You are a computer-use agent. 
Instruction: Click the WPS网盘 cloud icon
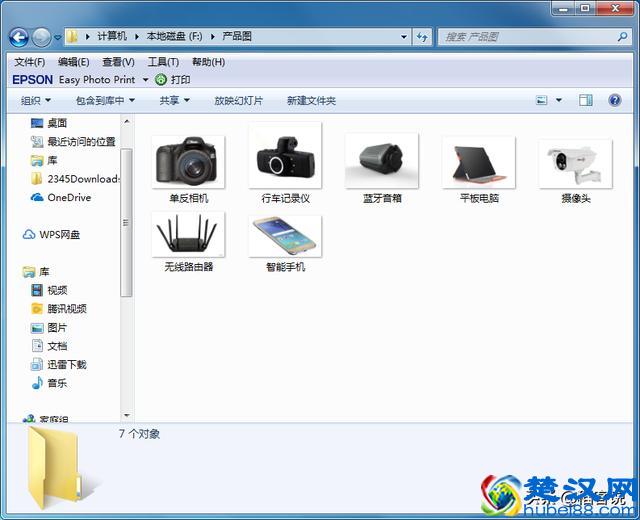29,234
